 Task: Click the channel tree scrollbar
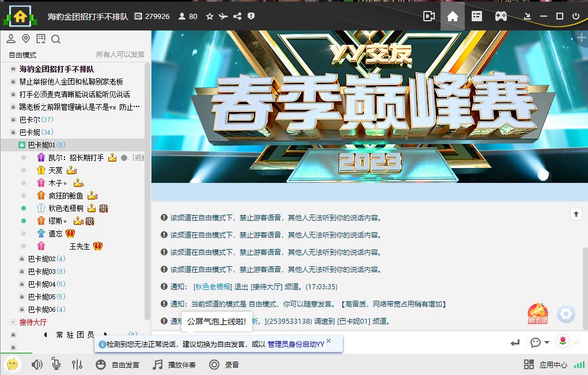pos(147,191)
